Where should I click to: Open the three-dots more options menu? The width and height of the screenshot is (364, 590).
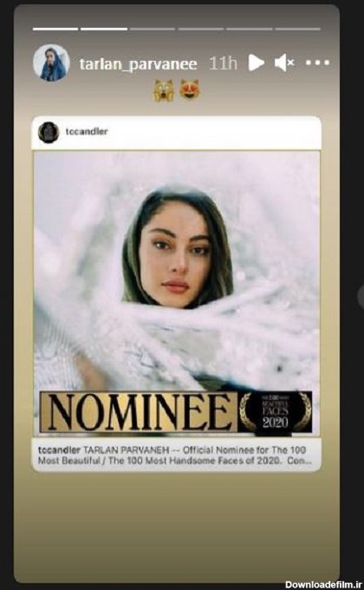click(x=317, y=62)
